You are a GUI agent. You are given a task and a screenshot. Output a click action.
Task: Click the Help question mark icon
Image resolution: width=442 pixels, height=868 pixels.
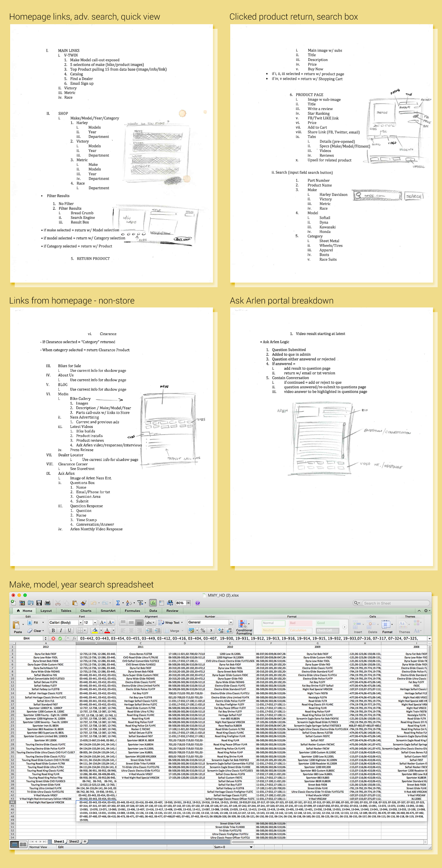pyautogui.click(x=198, y=603)
